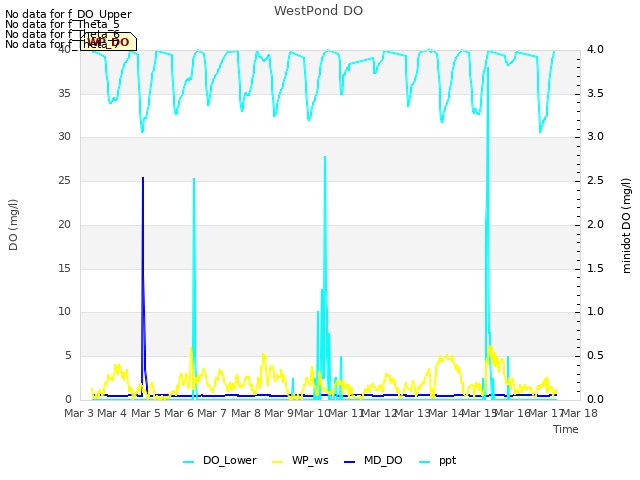Image resolution: width=640 pixels, height=480 pixels.
Task: Click the WP_ws legend label
Action: click(310, 460)
